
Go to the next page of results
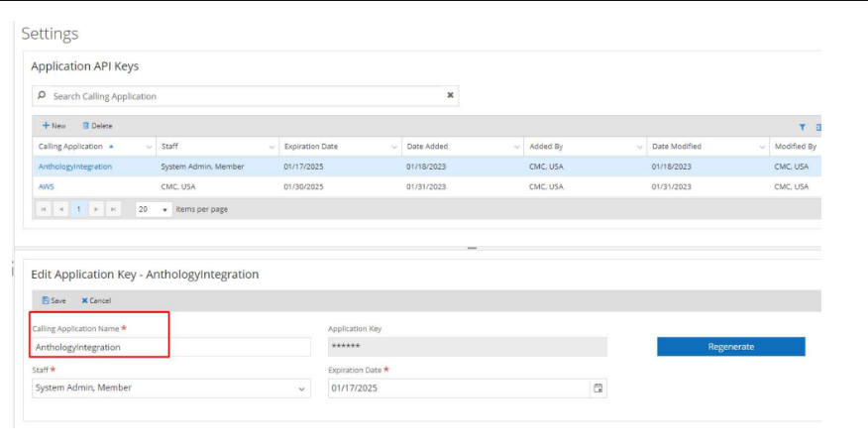tap(96, 210)
